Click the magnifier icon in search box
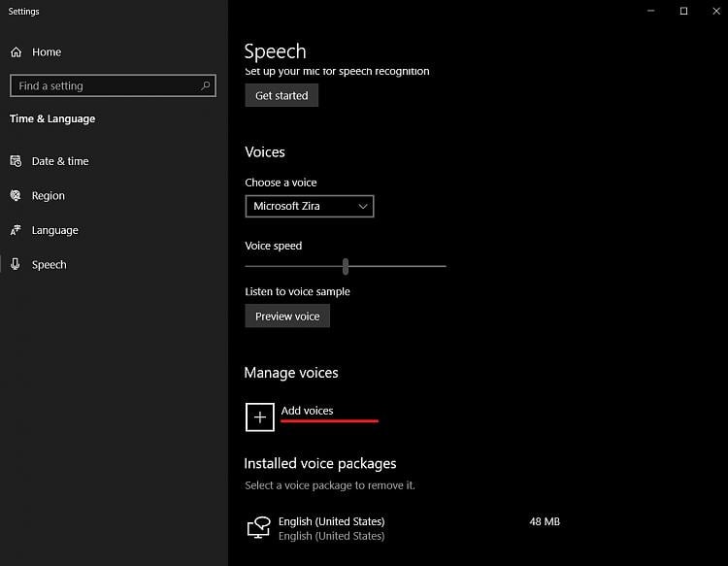 (x=205, y=85)
